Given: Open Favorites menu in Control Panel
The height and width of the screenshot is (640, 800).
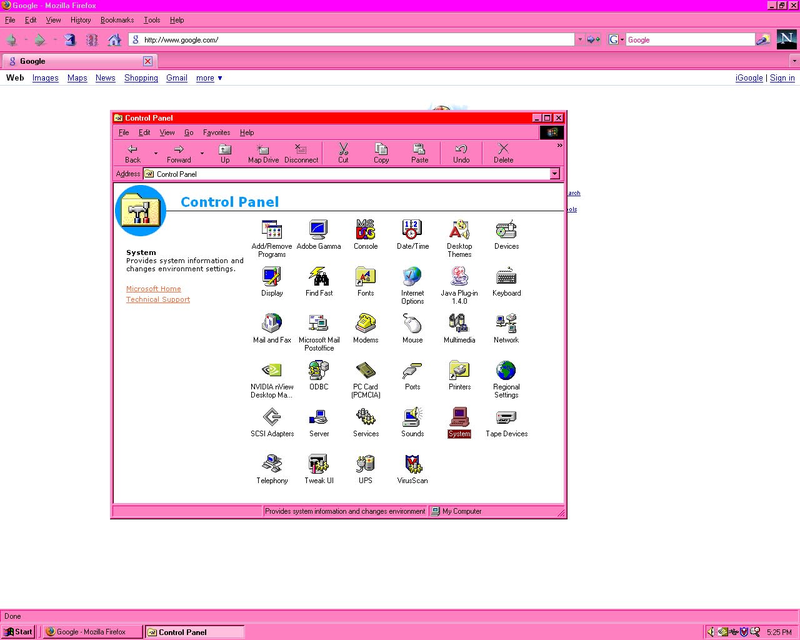Looking at the screenshot, I should [x=216, y=133].
